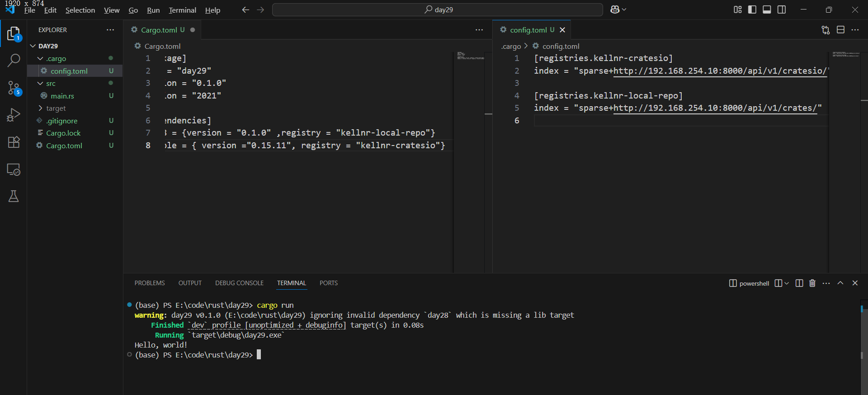Open main.rs from the explorer

(62, 96)
